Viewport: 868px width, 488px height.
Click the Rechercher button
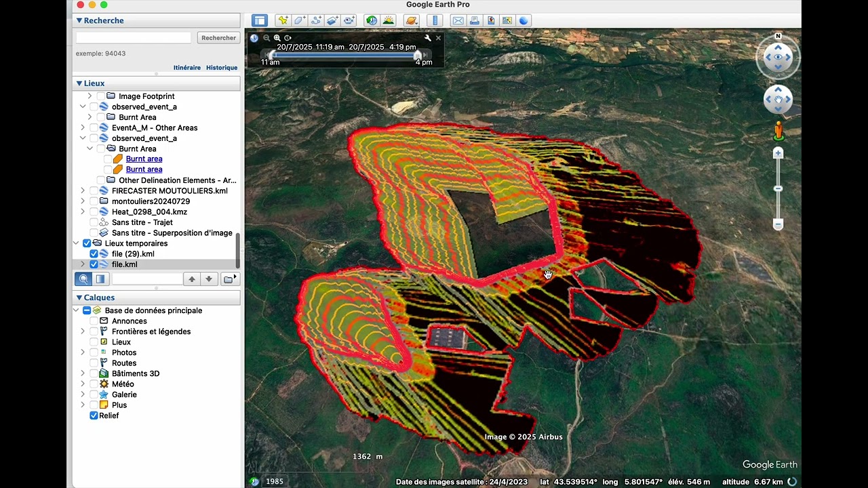tap(218, 38)
